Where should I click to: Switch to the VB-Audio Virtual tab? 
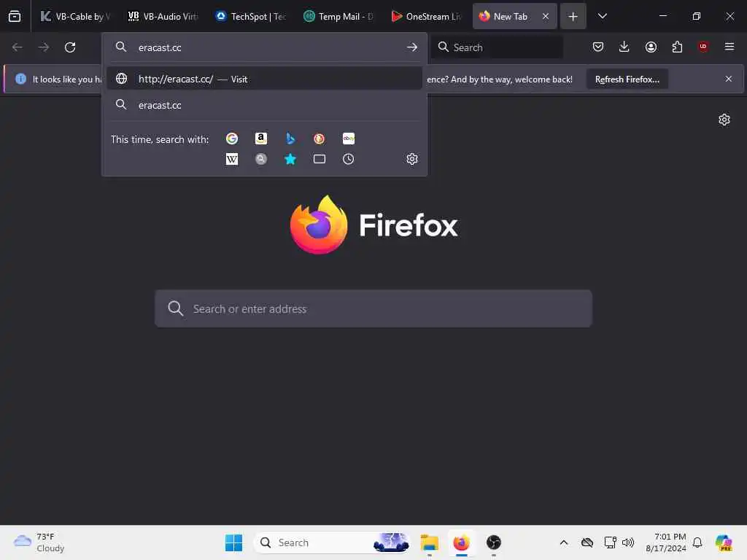[x=163, y=16]
